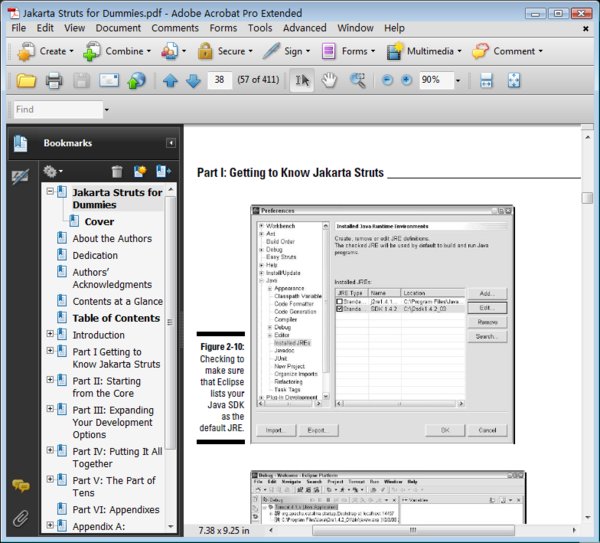600x543 pixels.
Task: Select the Marquee Zoom tool
Action: coord(358,80)
